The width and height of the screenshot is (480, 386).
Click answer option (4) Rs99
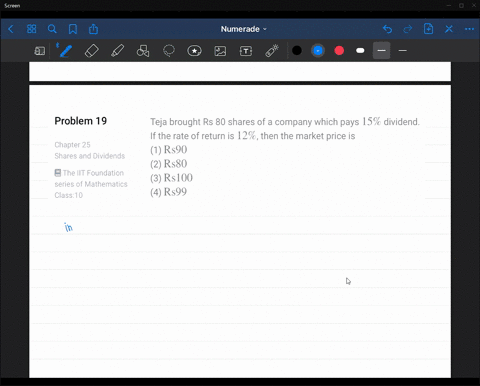coord(169,192)
